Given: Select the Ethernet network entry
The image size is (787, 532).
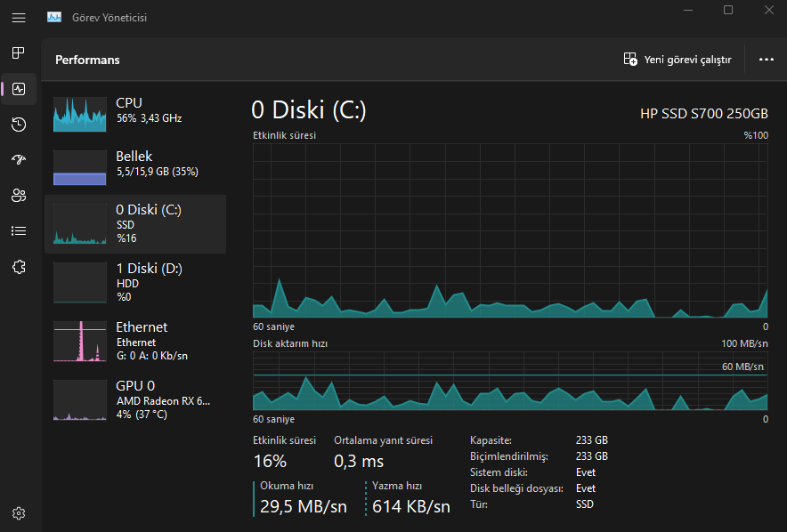Looking at the screenshot, I should 135,340.
